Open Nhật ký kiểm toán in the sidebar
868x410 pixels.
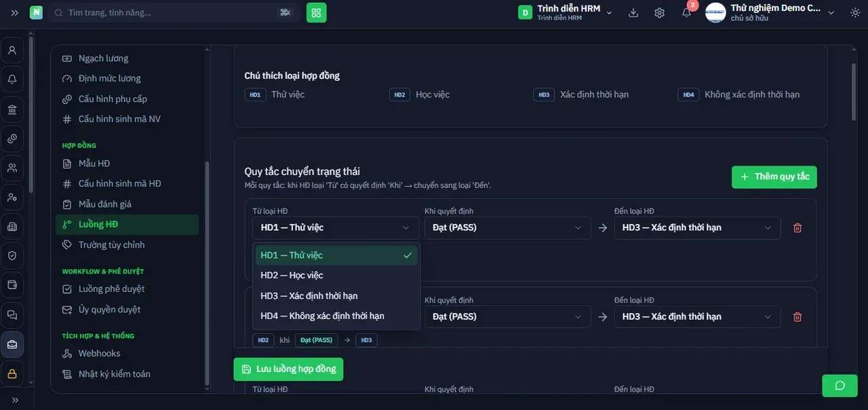[127, 374]
